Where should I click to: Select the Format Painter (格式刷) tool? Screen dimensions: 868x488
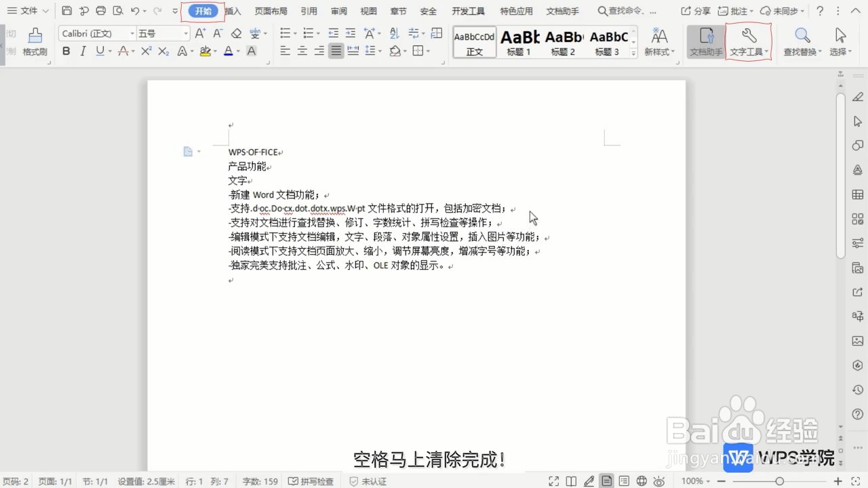(x=35, y=42)
